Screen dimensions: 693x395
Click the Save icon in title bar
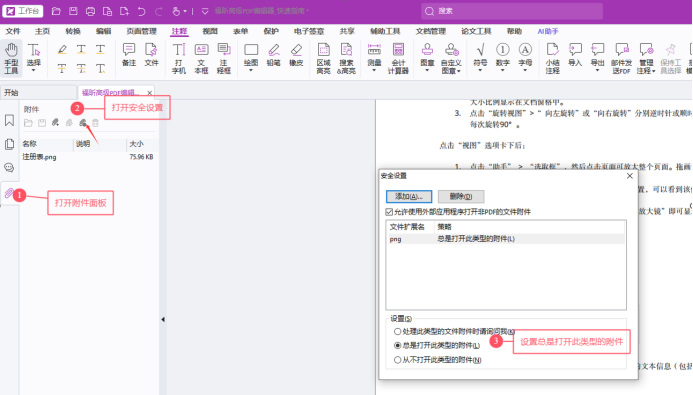73,11
